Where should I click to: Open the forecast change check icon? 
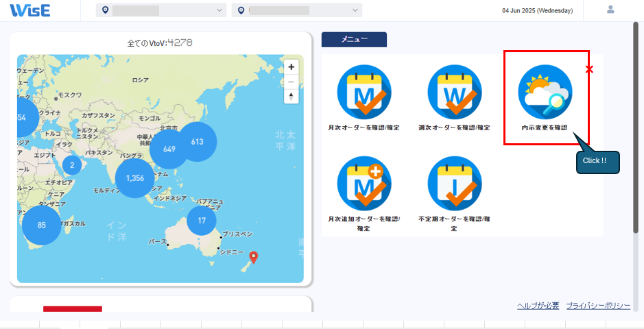(545, 93)
